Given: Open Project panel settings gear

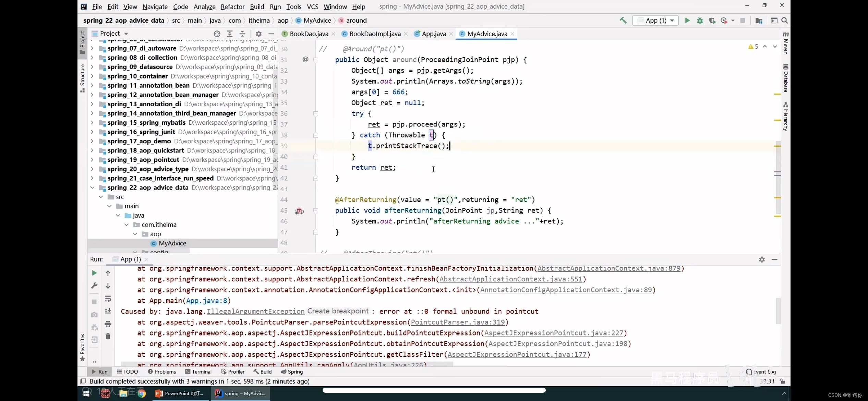Looking at the screenshot, I should pos(258,34).
